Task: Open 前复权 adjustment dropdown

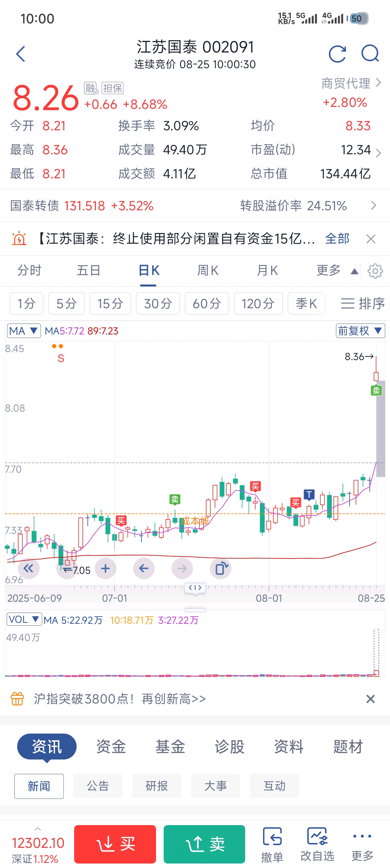Action: click(360, 331)
